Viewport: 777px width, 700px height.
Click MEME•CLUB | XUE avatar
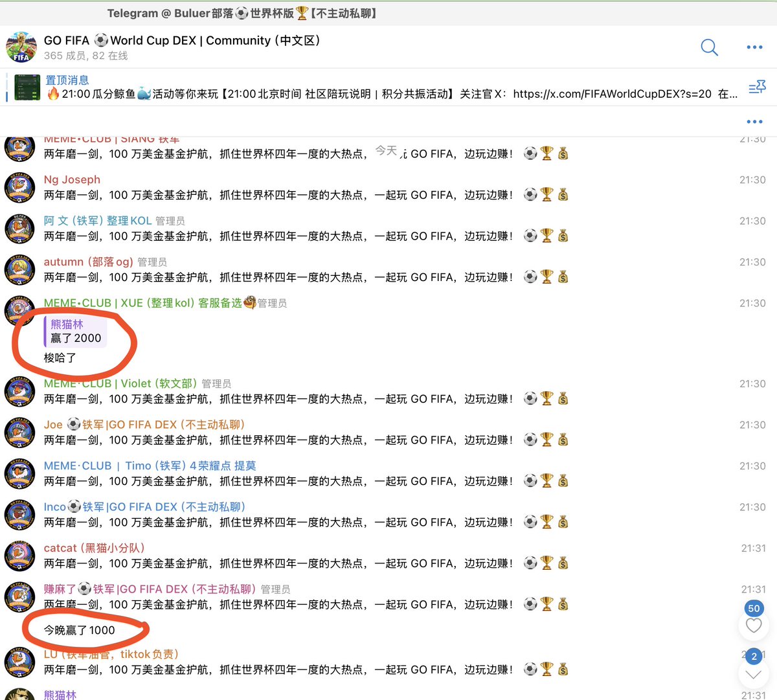[x=19, y=311]
